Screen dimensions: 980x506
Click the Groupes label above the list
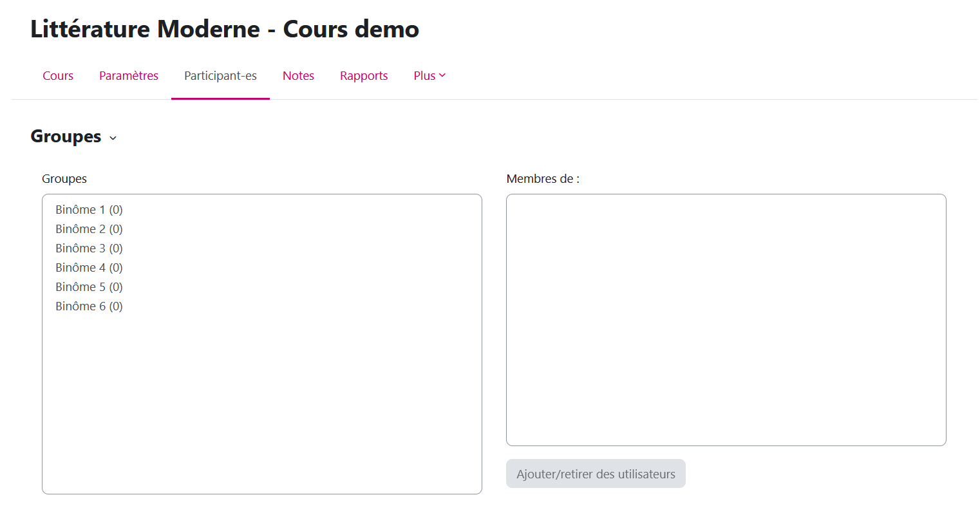(64, 179)
